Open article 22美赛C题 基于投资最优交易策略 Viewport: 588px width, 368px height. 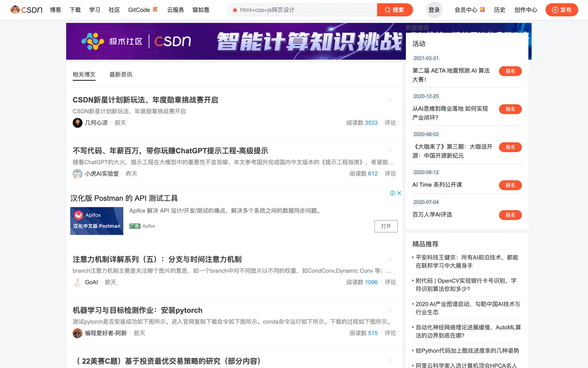pos(167,361)
